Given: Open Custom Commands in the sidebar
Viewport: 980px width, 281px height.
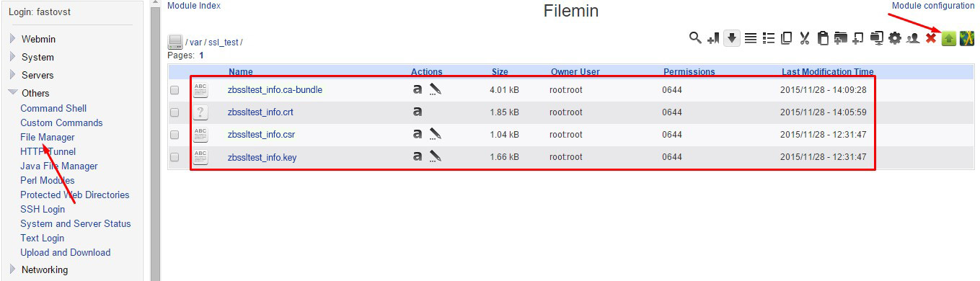Looking at the screenshot, I should click(61, 122).
